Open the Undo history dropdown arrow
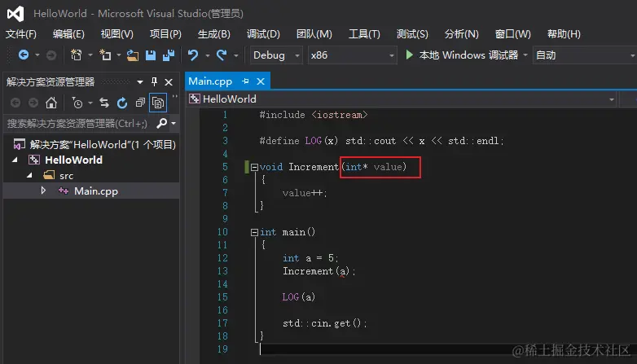Image resolution: width=637 pixels, height=364 pixels. coord(207,55)
